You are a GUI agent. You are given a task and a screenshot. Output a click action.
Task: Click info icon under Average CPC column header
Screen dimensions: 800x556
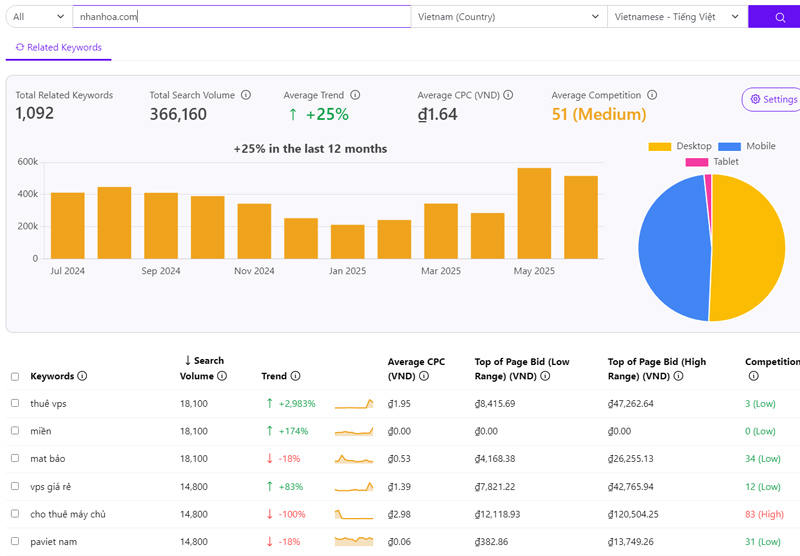(x=424, y=376)
